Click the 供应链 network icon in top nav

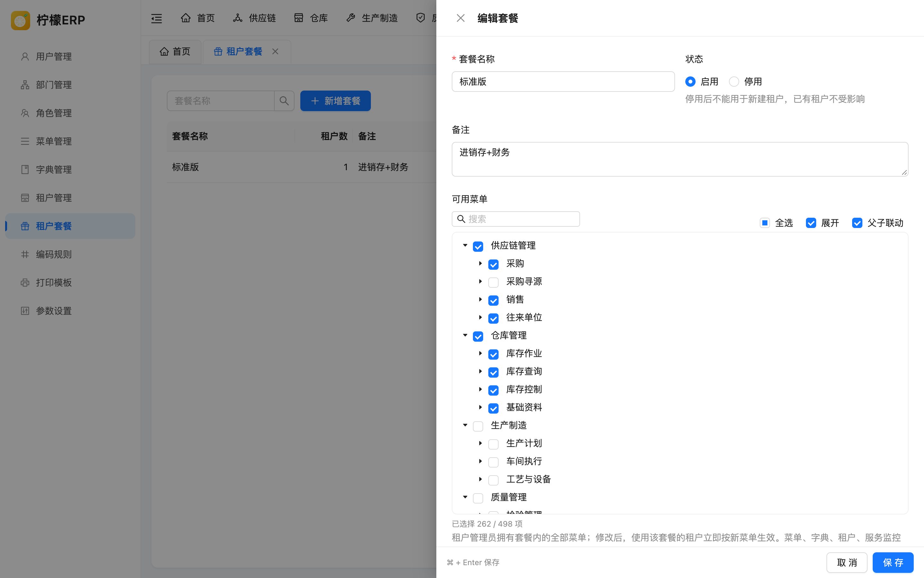pos(238,18)
